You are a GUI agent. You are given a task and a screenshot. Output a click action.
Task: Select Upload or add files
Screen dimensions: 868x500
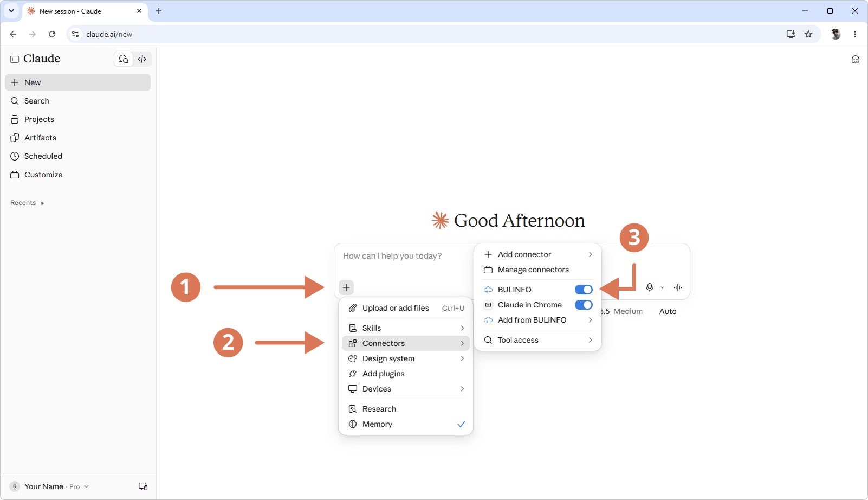click(x=406, y=308)
